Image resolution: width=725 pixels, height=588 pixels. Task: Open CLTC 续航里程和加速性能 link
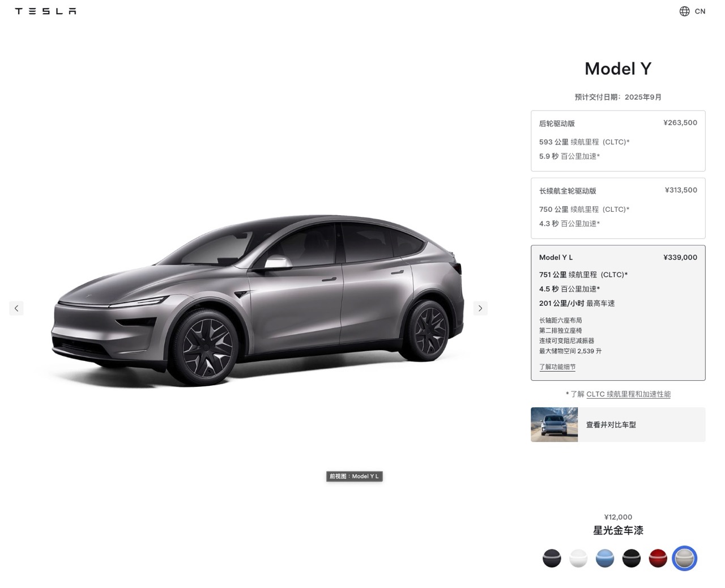click(628, 394)
